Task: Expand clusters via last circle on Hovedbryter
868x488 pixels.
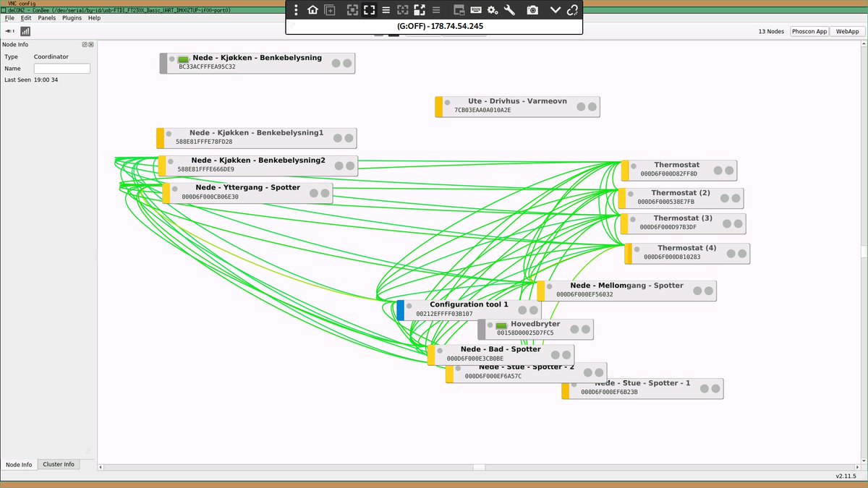Action: pyautogui.click(x=586, y=330)
